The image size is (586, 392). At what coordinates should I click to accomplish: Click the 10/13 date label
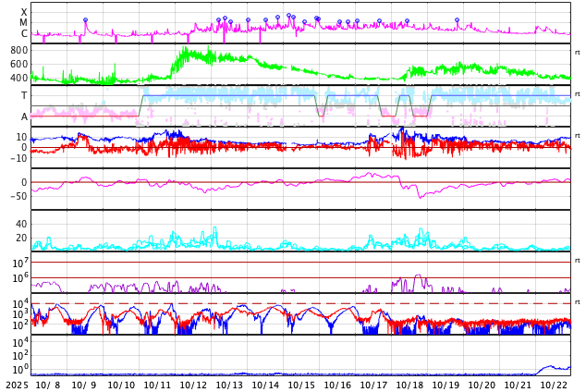(x=229, y=385)
